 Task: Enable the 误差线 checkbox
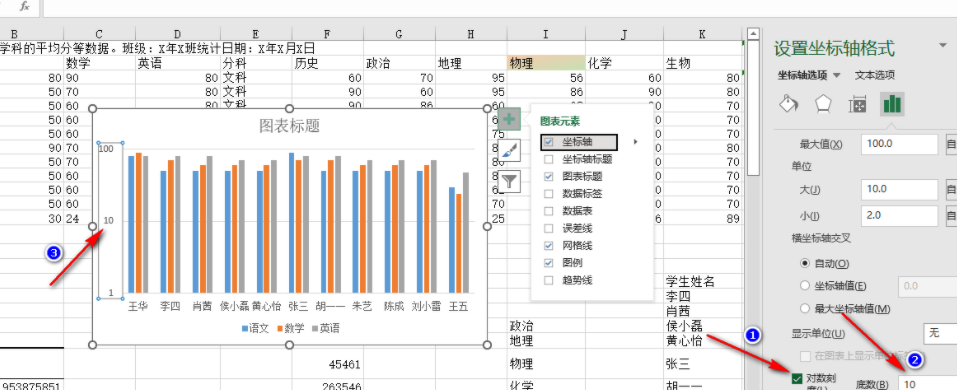click(549, 228)
